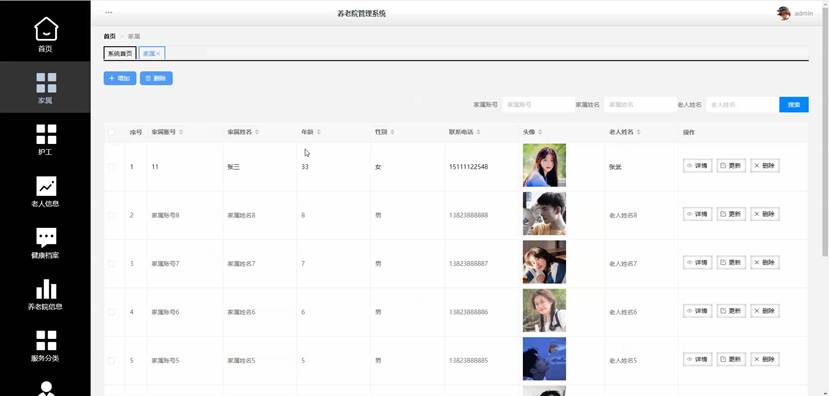Check the box for row 3 家属账号7
This screenshot has width=829, height=396.
111,263
